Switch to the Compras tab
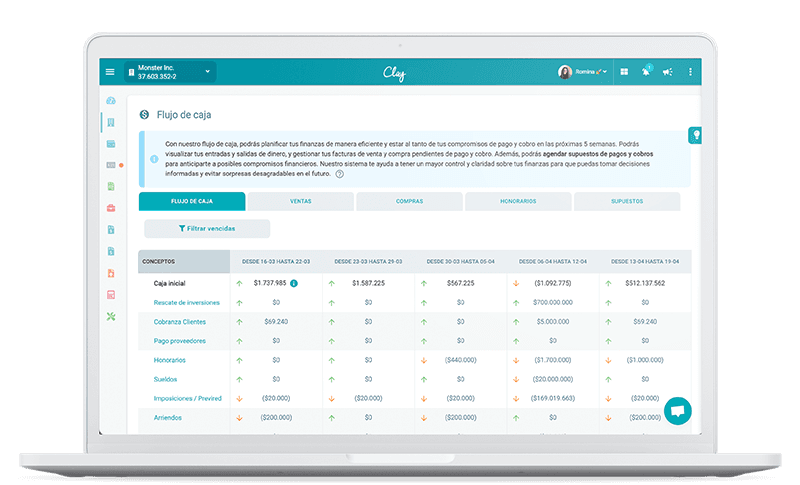The height and width of the screenshot is (485, 800). [409, 201]
